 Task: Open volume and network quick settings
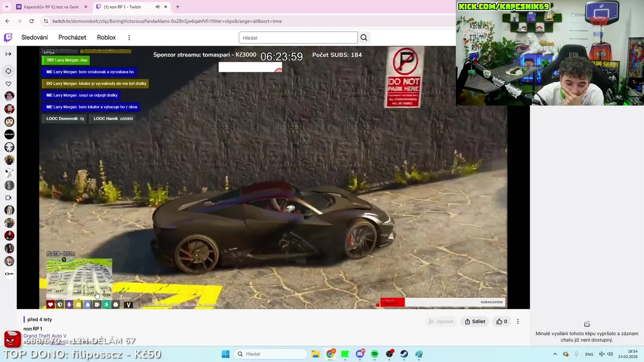pos(606,354)
